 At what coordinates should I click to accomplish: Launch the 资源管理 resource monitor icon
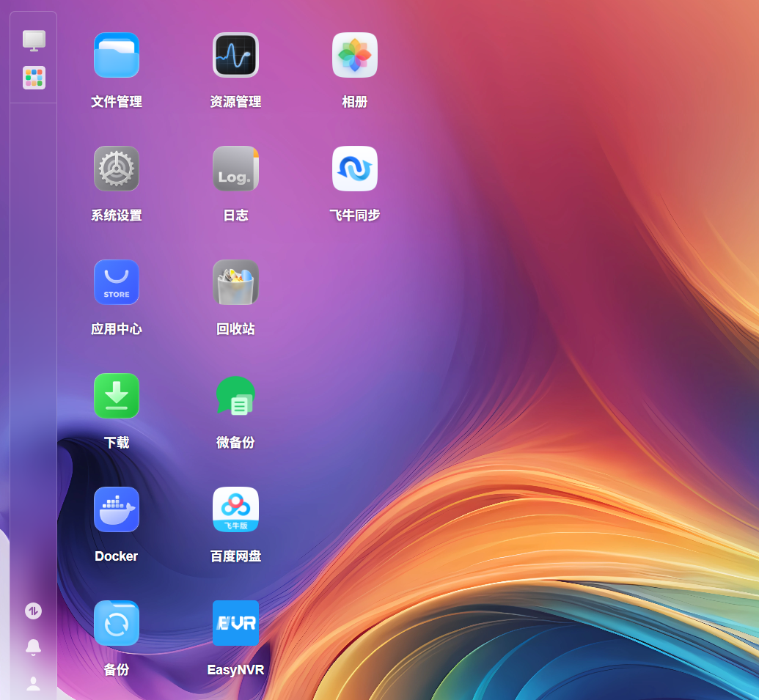pos(235,55)
